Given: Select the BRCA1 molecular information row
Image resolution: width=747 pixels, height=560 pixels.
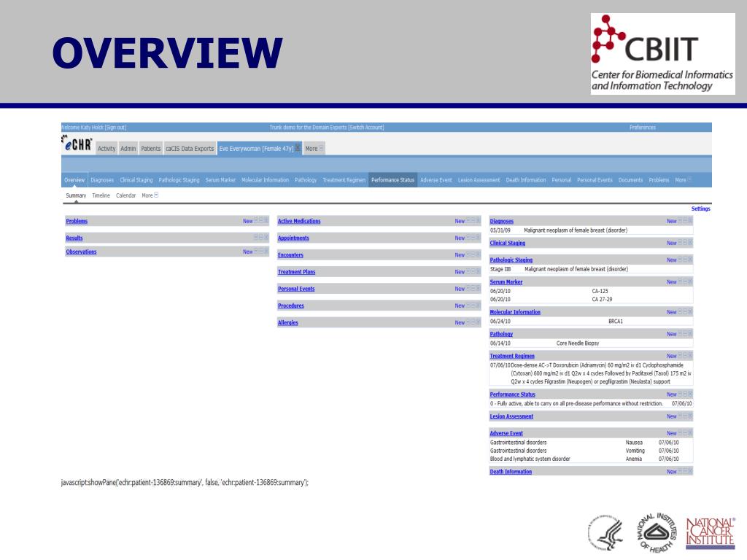Looking at the screenshot, I should pyautogui.click(x=591, y=322).
